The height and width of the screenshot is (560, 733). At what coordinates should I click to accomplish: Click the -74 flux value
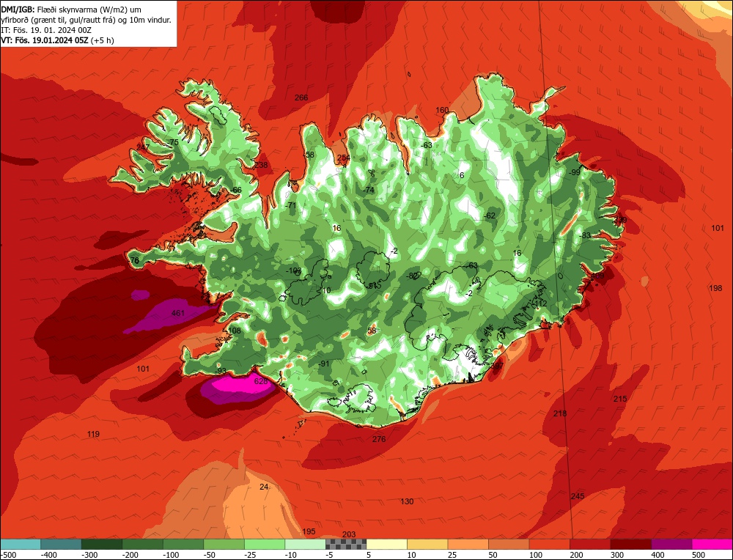pyautogui.click(x=369, y=190)
